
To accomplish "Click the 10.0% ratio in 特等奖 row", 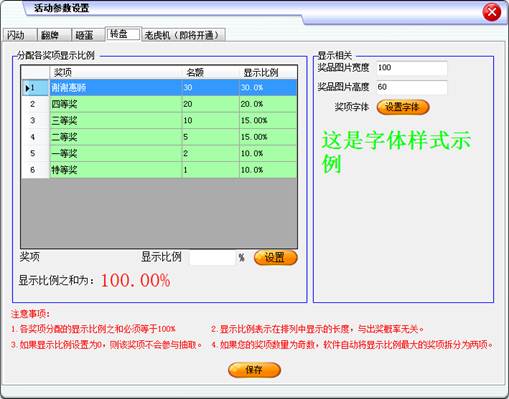I will click(268, 170).
